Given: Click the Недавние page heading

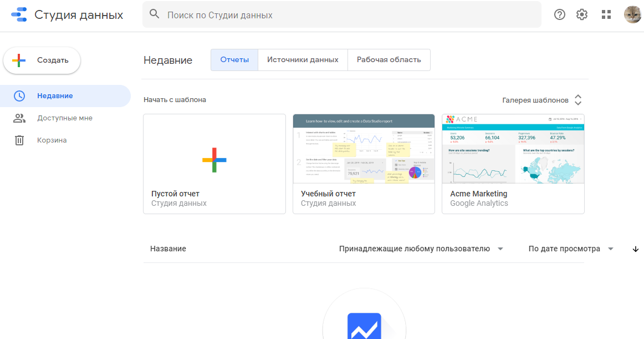Looking at the screenshot, I should click(x=168, y=60).
